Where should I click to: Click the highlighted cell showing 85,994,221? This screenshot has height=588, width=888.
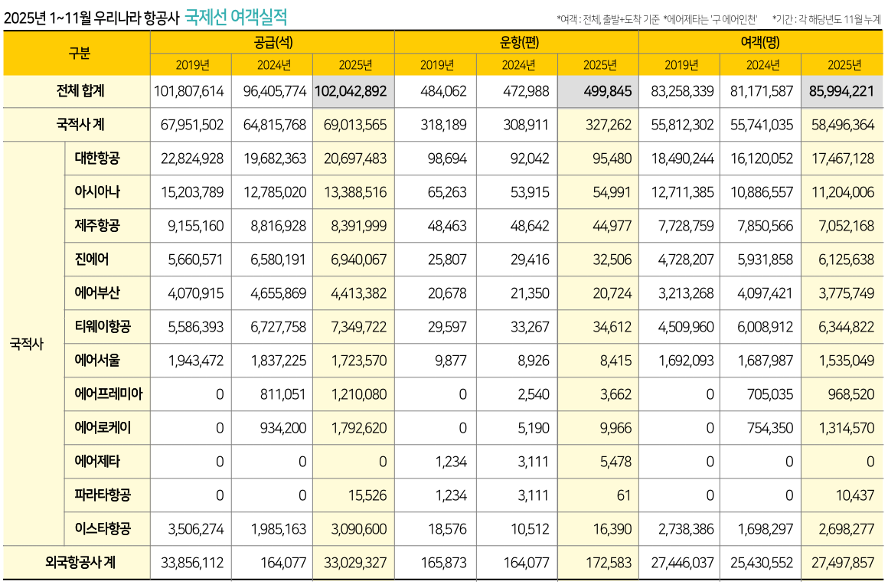(840, 91)
